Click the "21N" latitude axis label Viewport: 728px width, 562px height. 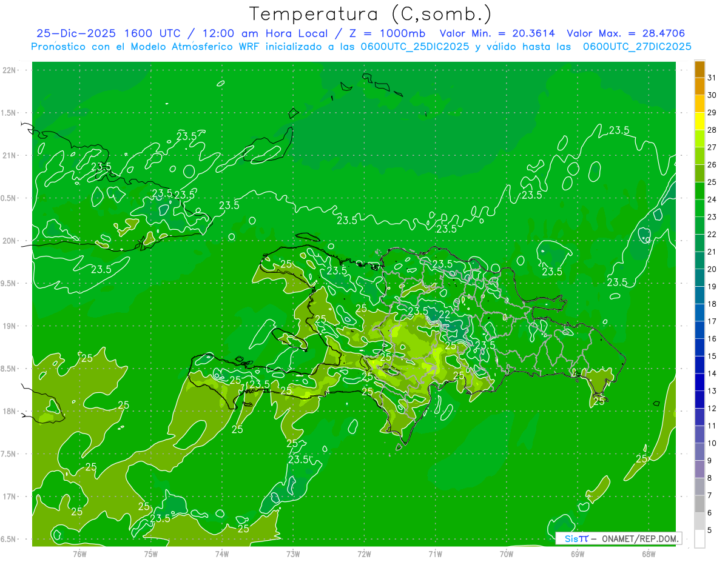(x=9, y=155)
